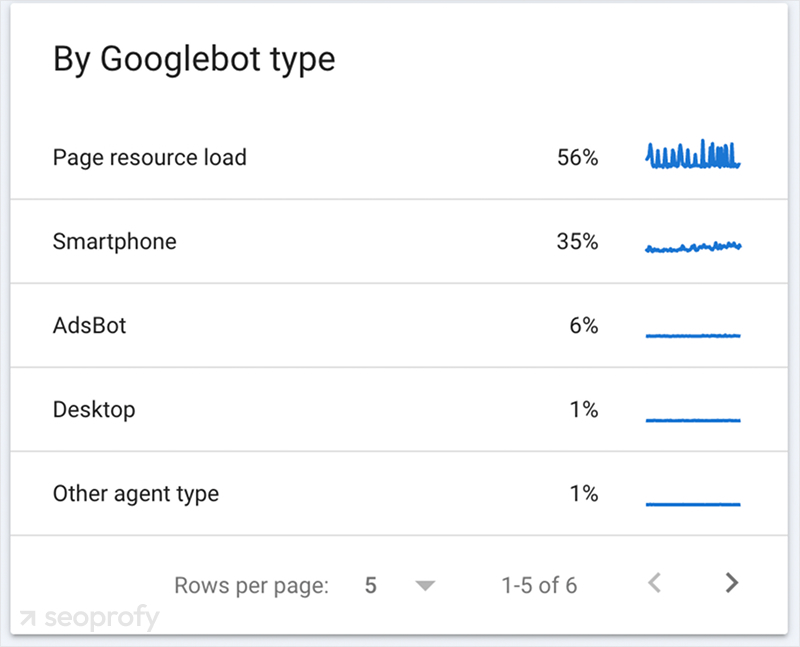Click the 1-5 of 6 pagination text

tap(540, 585)
